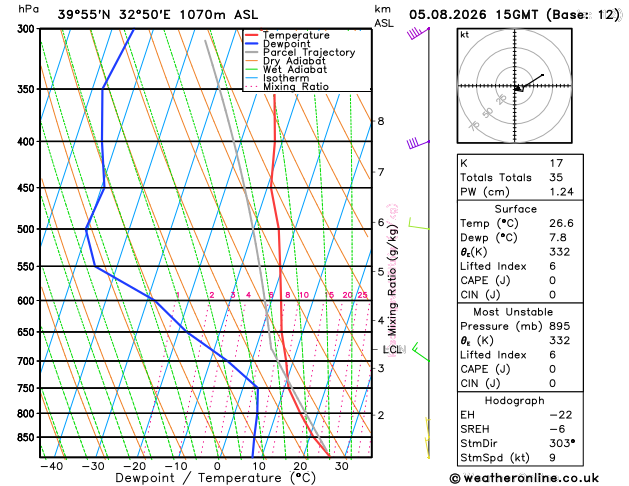The width and height of the screenshot is (629, 486).
Task: Click the red line sample beside Temperature
Action: coord(252,35)
